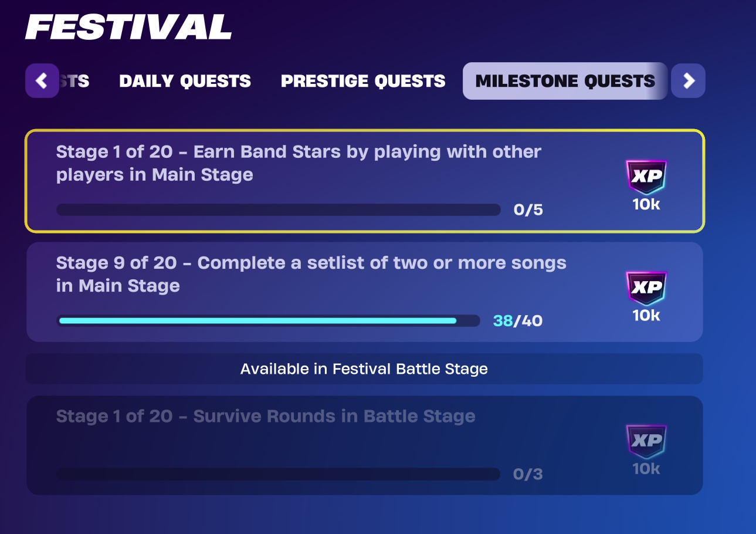Click the FESTIVAL title heading
The height and width of the screenshot is (534, 756).
coord(128,27)
